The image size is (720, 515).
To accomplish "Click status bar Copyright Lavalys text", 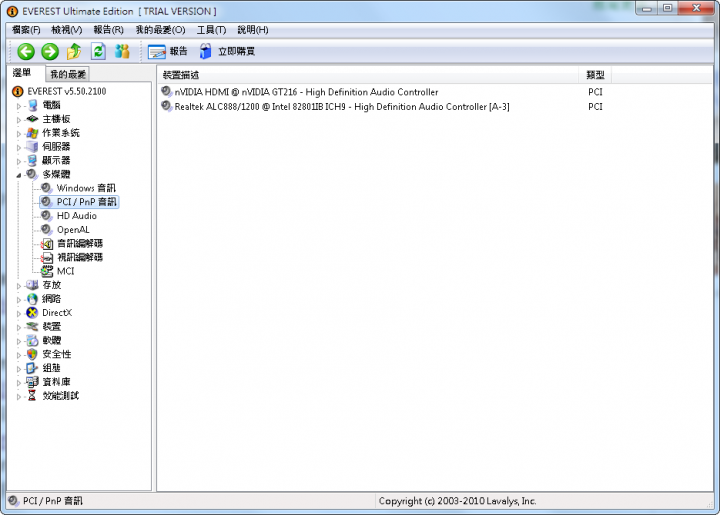I will (457, 501).
